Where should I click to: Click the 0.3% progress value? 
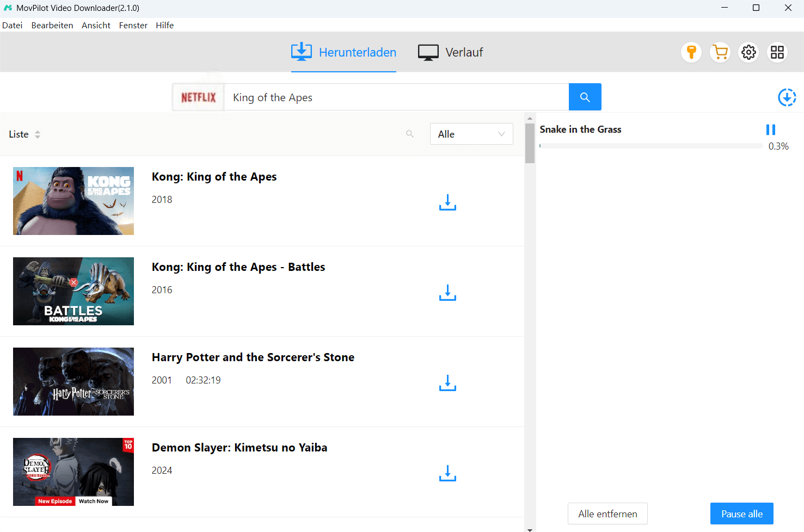point(778,146)
